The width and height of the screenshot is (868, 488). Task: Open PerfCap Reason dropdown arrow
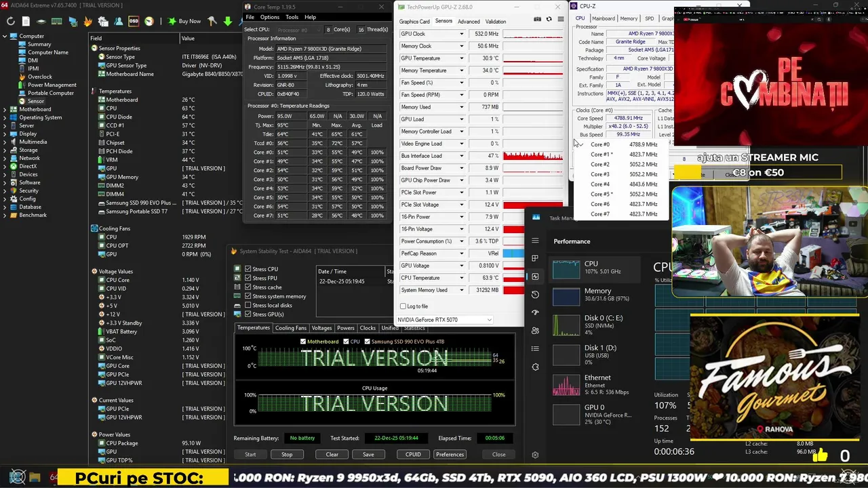pyautogui.click(x=462, y=253)
